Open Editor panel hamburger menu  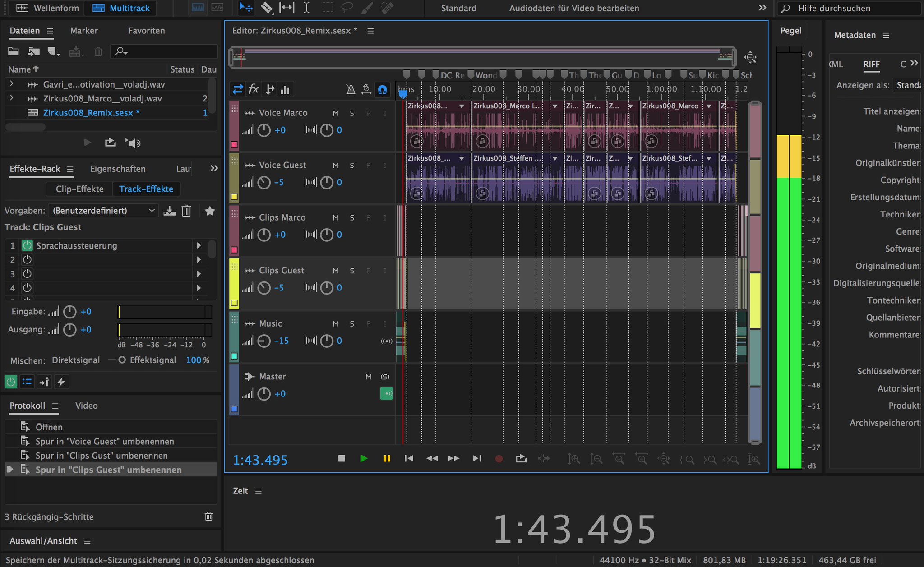coord(370,31)
